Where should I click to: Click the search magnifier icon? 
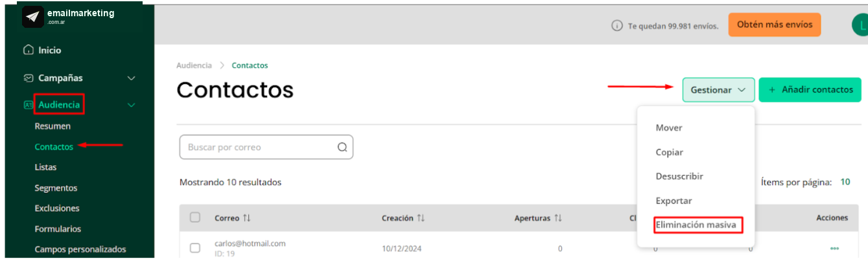click(342, 147)
